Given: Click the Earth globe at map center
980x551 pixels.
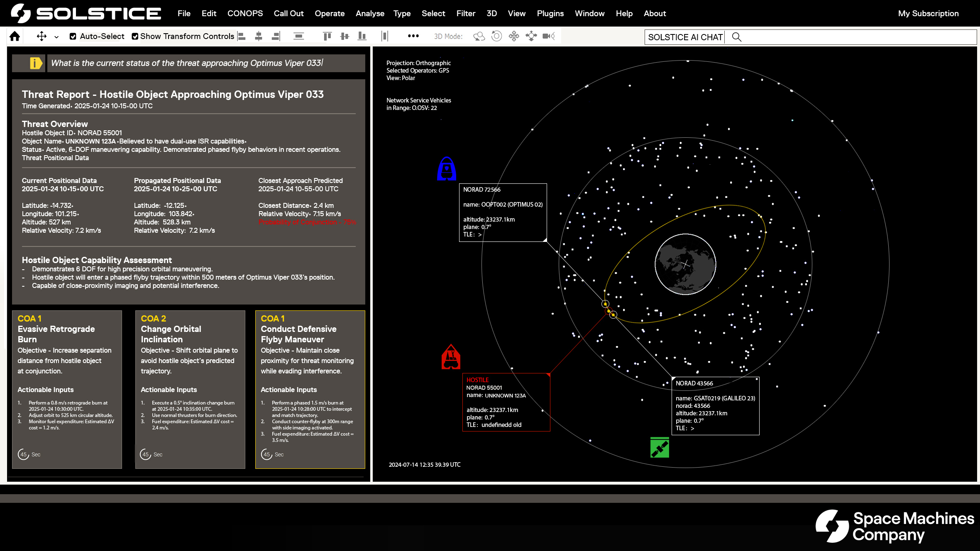Looking at the screenshot, I should coord(685,264).
